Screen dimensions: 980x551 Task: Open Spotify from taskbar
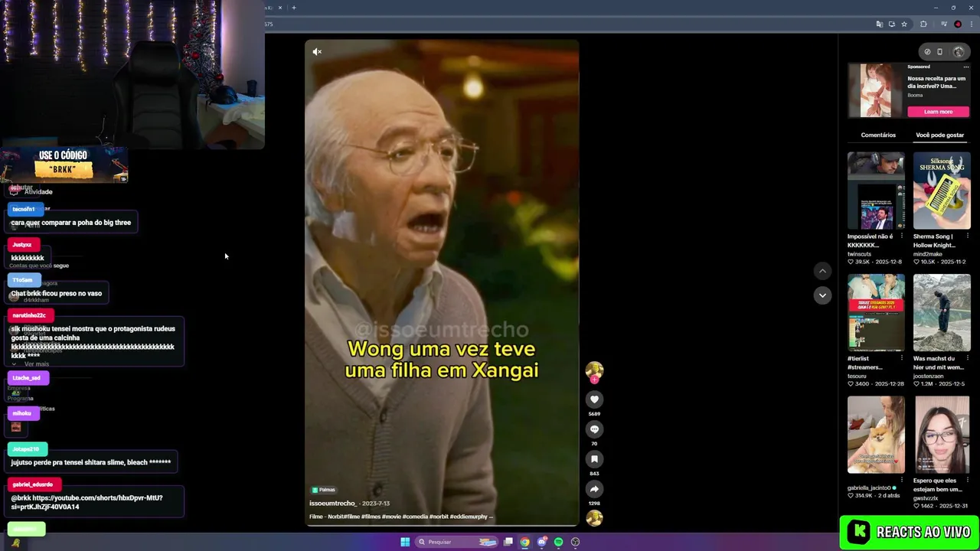pyautogui.click(x=558, y=542)
